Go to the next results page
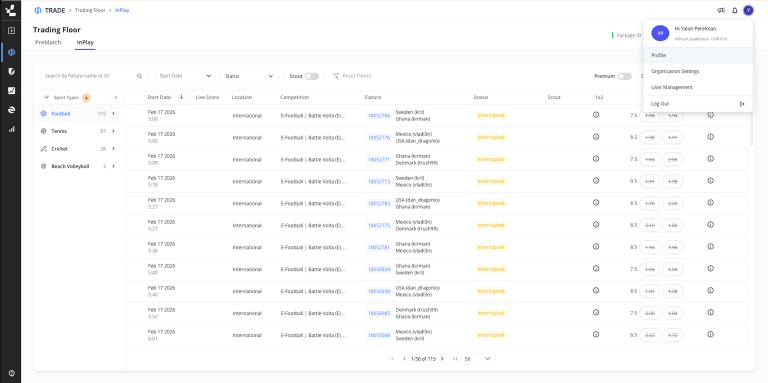Image resolution: width=768 pixels, height=383 pixels. point(442,359)
